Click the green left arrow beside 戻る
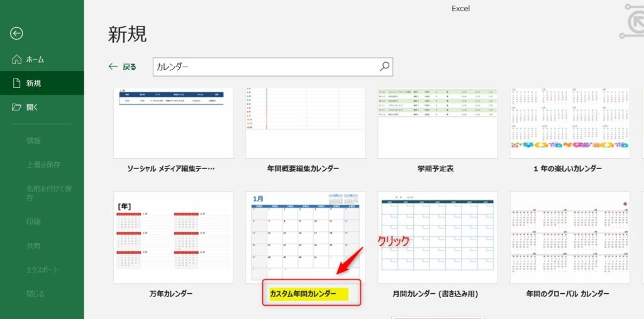Viewport: 644px width, 319px height. (113, 67)
